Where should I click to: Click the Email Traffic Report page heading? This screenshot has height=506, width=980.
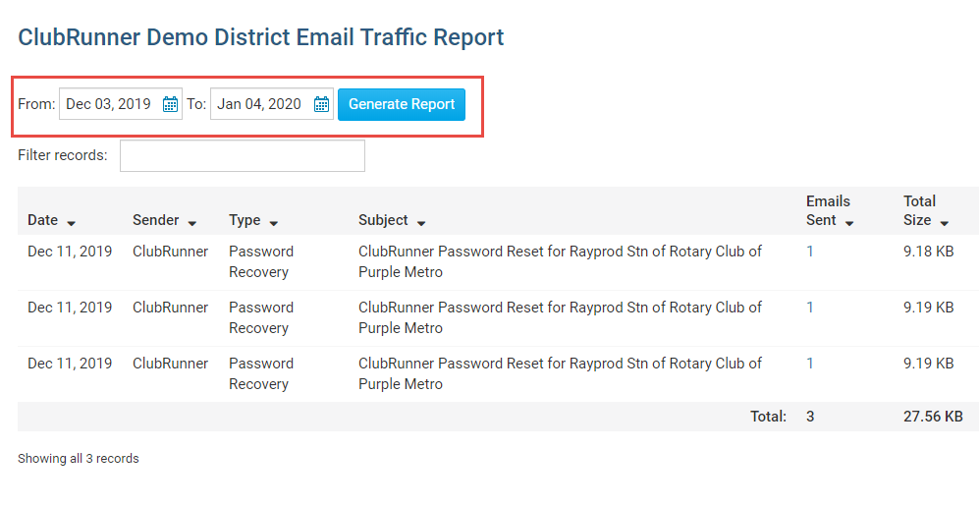pyautogui.click(x=261, y=38)
